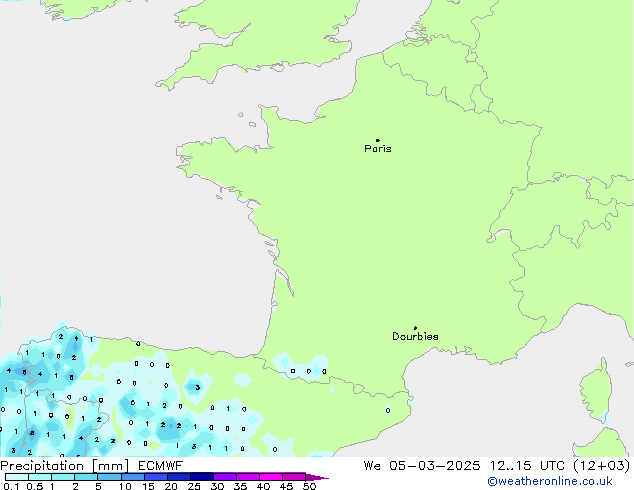Select the Paris location dot marker
634x490 pixels.
(x=378, y=140)
